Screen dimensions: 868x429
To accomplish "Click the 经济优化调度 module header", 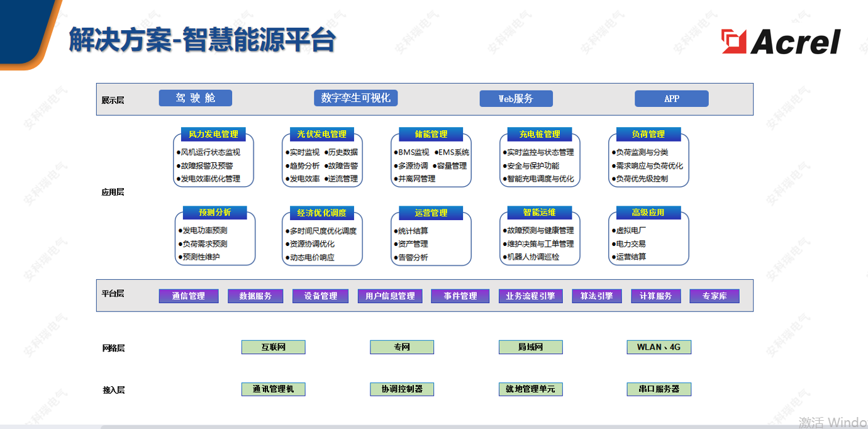I will pyautogui.click(x=322, y=213).
